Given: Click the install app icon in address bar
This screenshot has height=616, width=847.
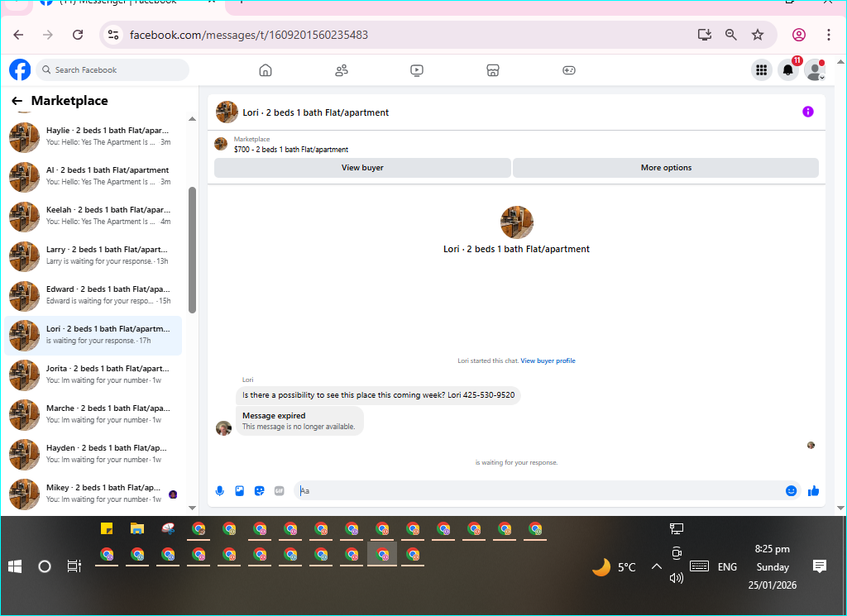Looking at the screenshot, I should tap(705, 35).
